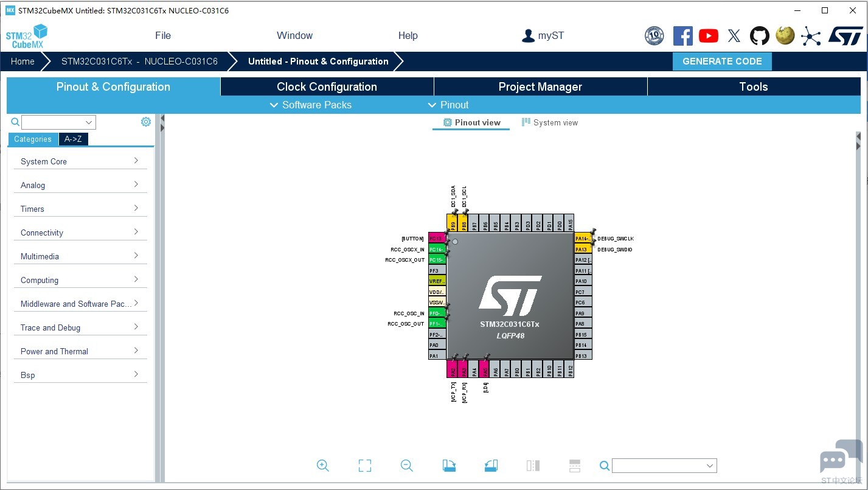The height and width of the screenshot is (490, 868).
Task: Select the unassigned PA10 pin
Action: coord(583,281)
